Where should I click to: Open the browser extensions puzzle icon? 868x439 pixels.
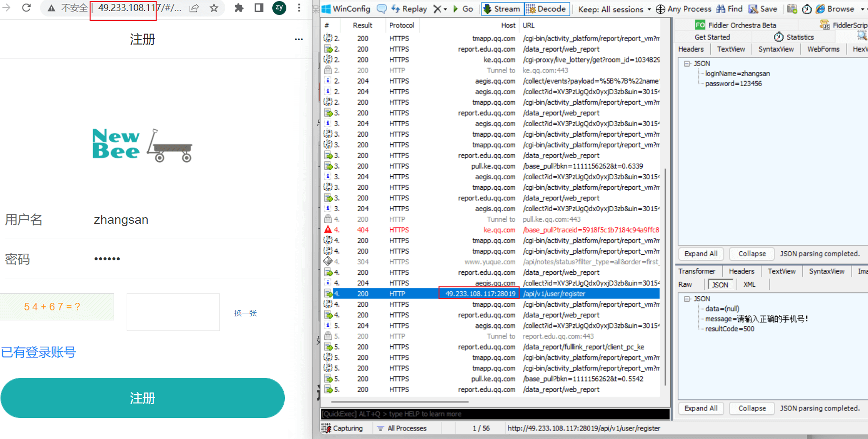click(x=239, y=8)
